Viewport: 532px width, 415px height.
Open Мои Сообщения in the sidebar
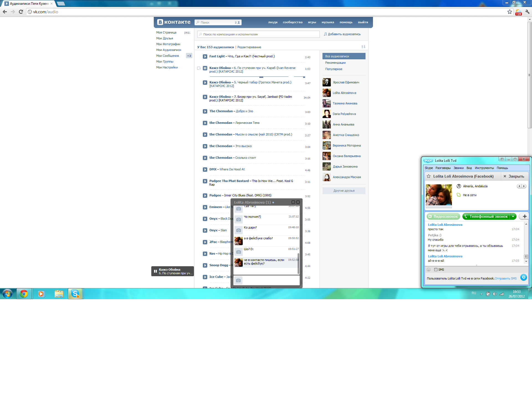pyautogui.click(x=167, y=56)
